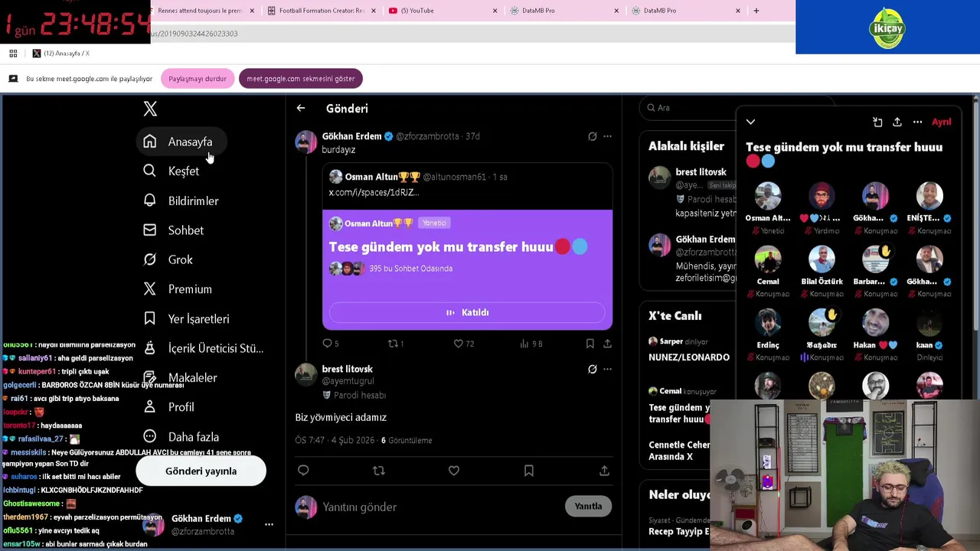Click the repost icon showing 1

click(x=393, y=344)
